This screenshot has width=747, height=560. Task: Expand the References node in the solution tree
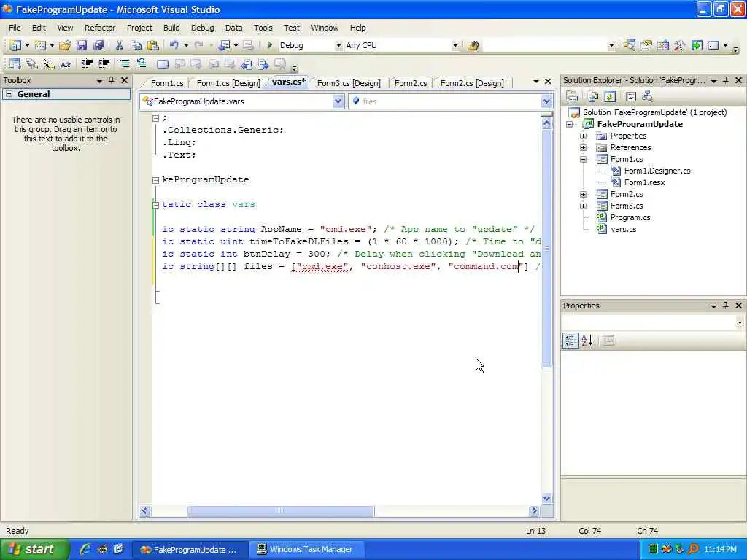coord(583,147)
